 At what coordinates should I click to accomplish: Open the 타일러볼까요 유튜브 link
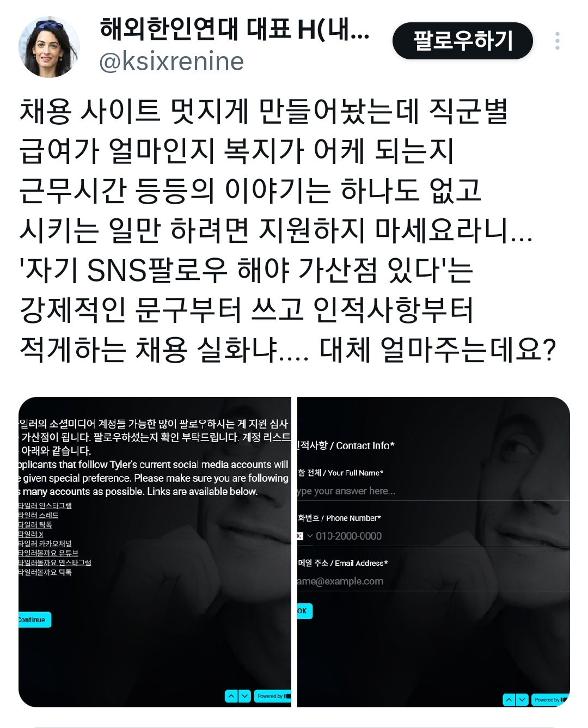pos(48,553)
